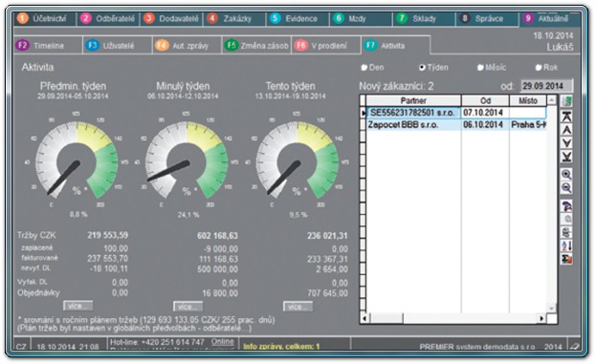Viewport: 595px width, 364px height.
Task: Select the Den radio button
Action: point(364,68)
